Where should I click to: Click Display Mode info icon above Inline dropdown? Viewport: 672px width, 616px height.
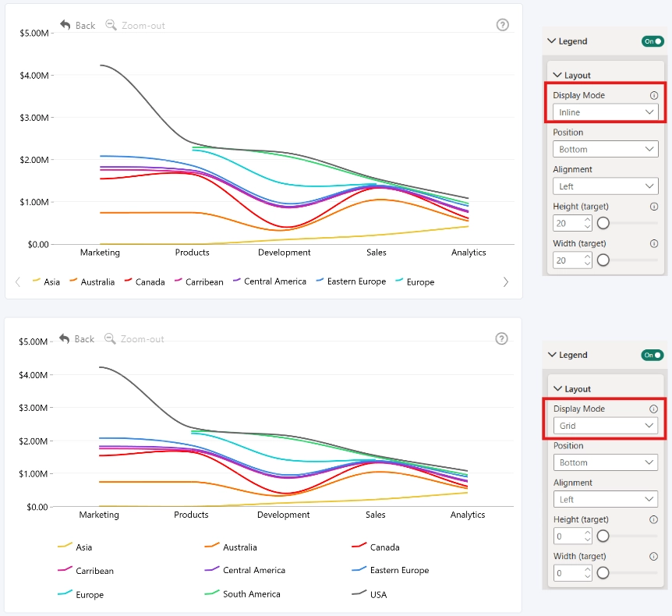(653, 95)
